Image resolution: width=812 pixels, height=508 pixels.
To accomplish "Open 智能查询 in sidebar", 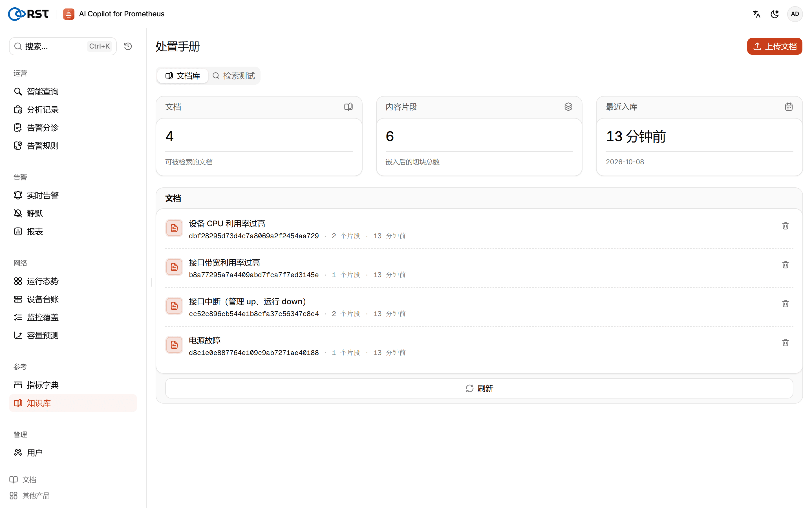I will [x=73, y=92].
